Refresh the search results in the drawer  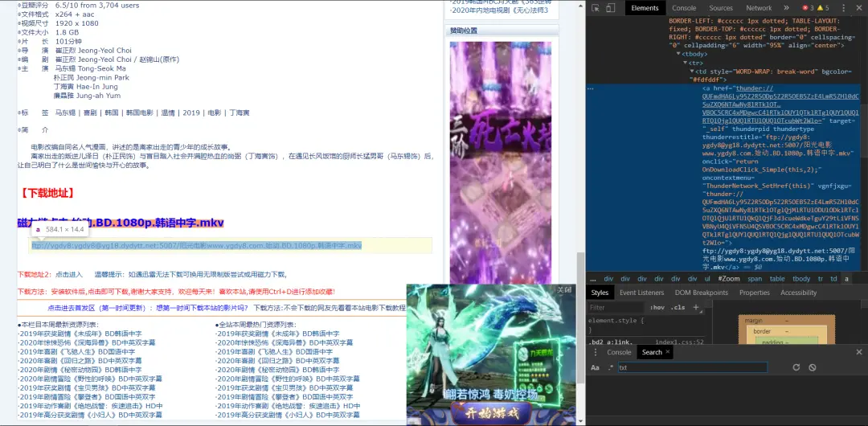(x=796, y=367)
